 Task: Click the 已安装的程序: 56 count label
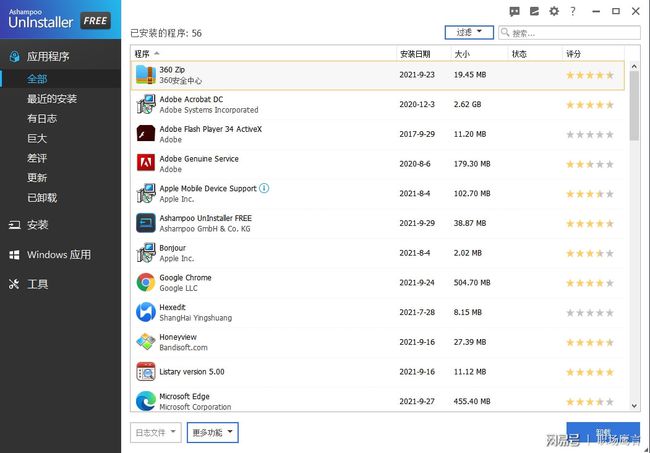pos(166,33)
